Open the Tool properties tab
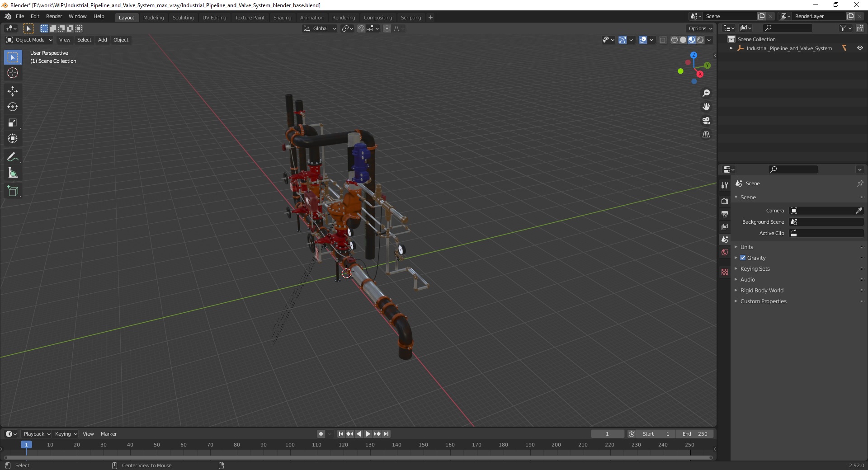Screen dimensions: 868x470 click(x=725, y=185)
